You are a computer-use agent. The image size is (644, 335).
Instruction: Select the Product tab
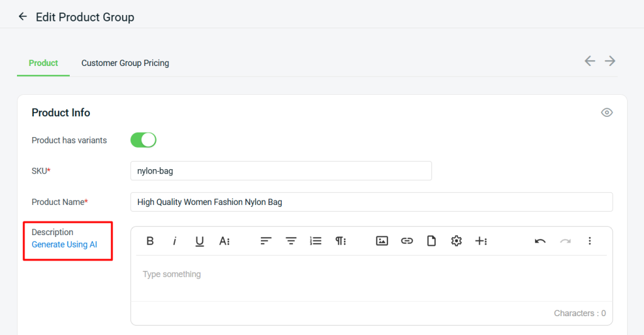coord(43,63)
